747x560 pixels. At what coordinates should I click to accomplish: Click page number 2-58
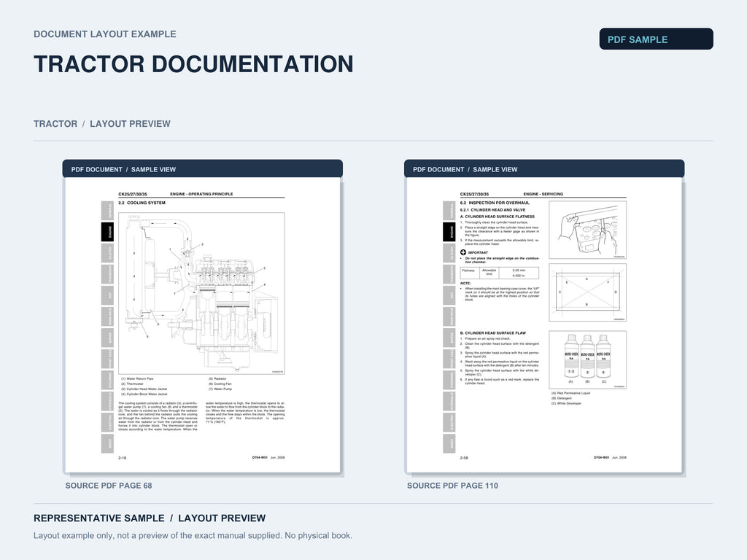tap(464, 458)
